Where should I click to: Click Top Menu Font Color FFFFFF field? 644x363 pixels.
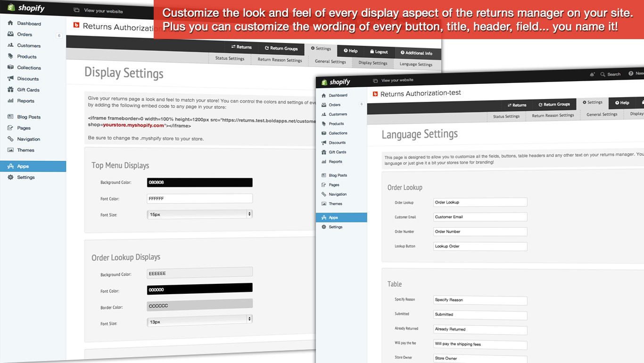click(200, 198)
